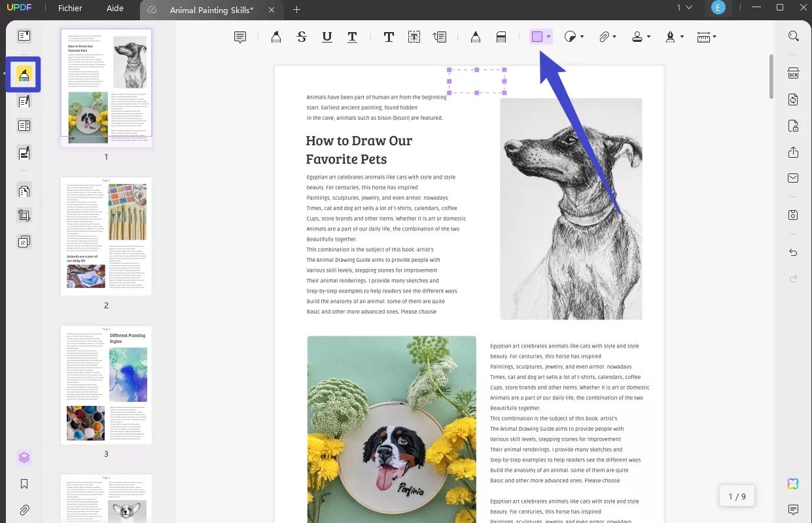The width and height of the screenshot is (812, 523).
Task: Click the 'How to Draw Our Favorite Pets' heading
Action: pos(359,149)
